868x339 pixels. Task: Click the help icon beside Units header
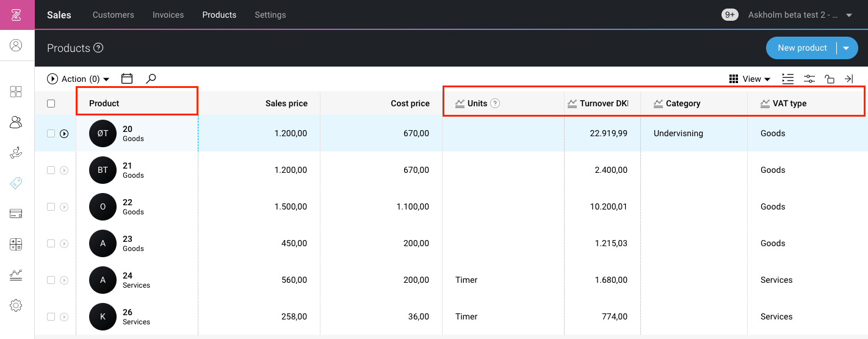click(495, 103)
